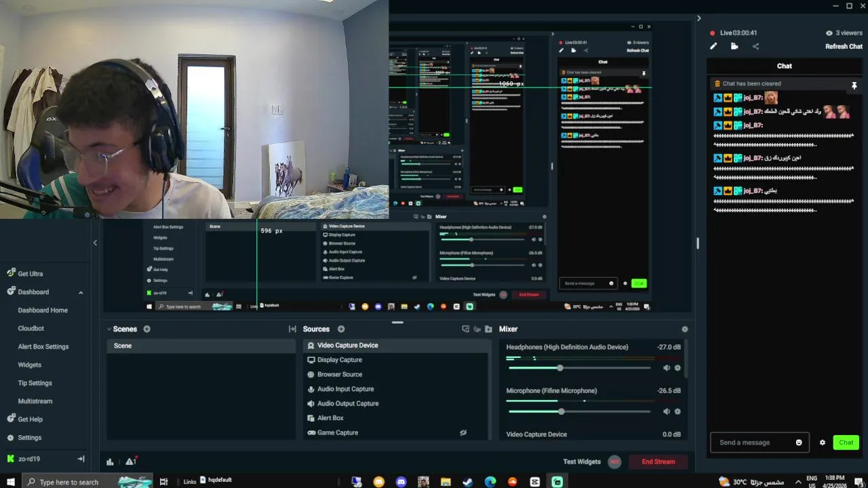Select the Alert Box source
Screen dimensions: 868x488
click(396, 418)
